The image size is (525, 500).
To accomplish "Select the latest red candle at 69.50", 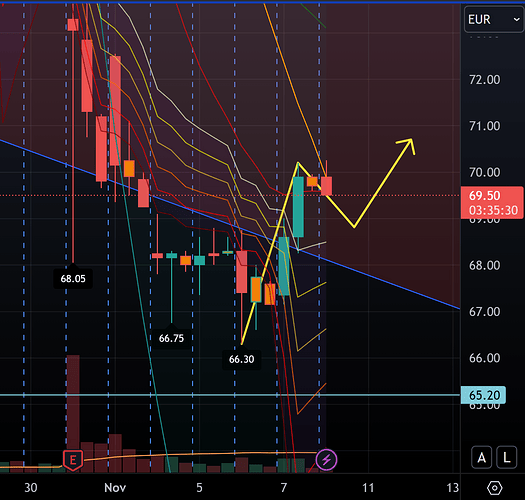I will pyautogui.click(x=326, y=186).
